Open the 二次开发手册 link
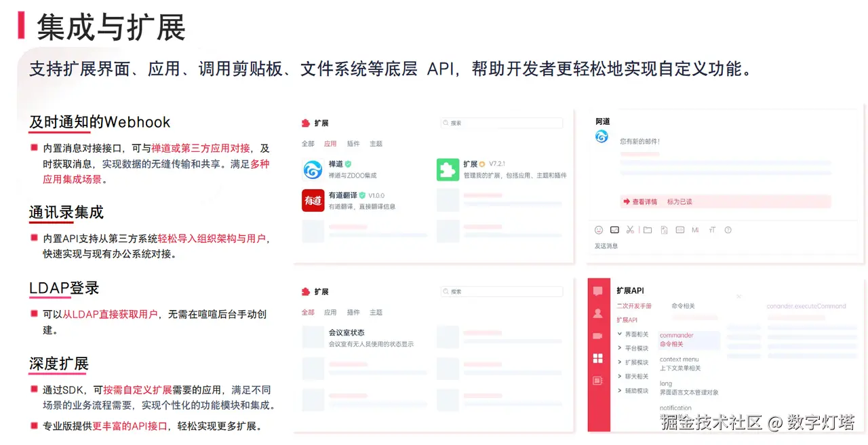868x445 pixels. [x=634, y=306]
